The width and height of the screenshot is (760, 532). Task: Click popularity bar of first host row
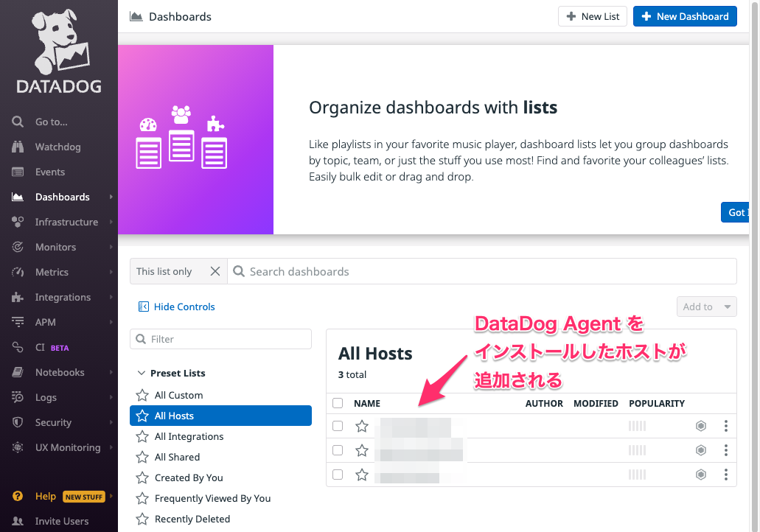coord(637,426)
